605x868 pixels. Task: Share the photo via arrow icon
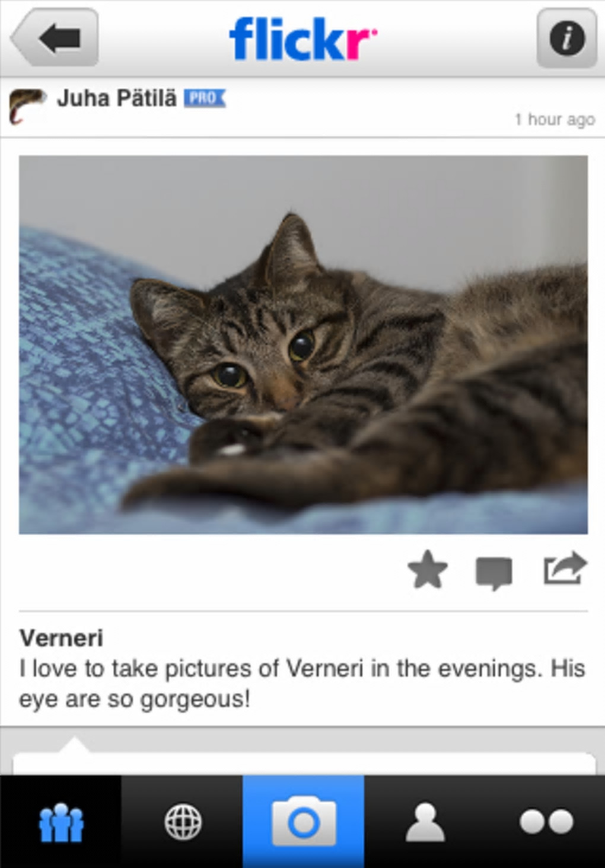(x=565, y=569)
